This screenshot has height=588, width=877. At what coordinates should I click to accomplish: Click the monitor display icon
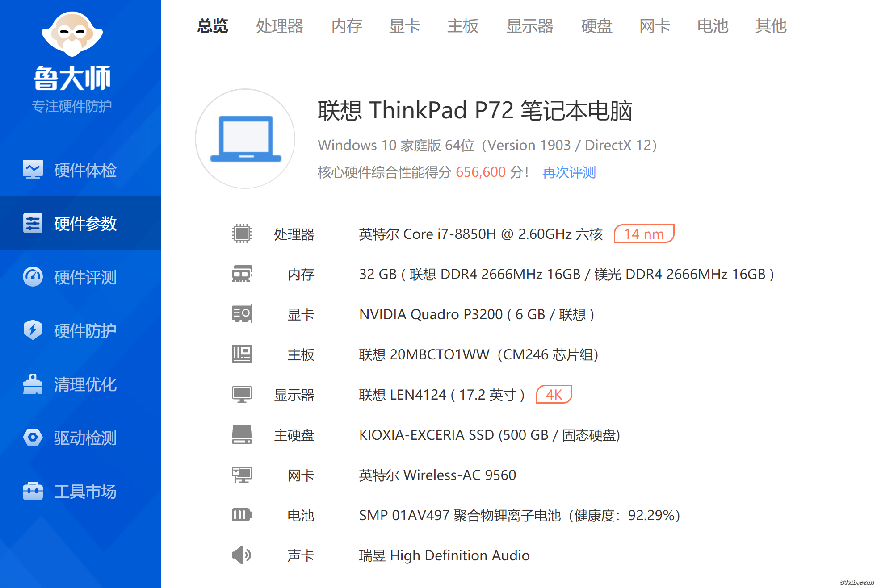[x=242, y=394]
